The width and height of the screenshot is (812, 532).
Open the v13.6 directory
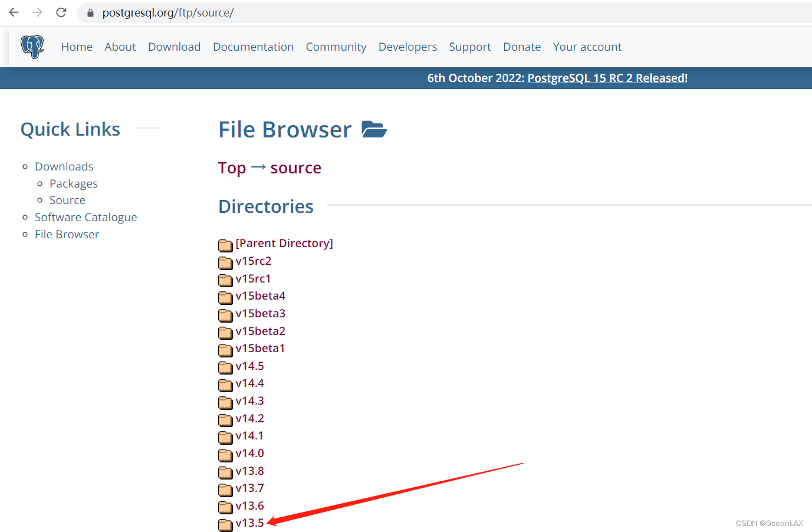250,505
